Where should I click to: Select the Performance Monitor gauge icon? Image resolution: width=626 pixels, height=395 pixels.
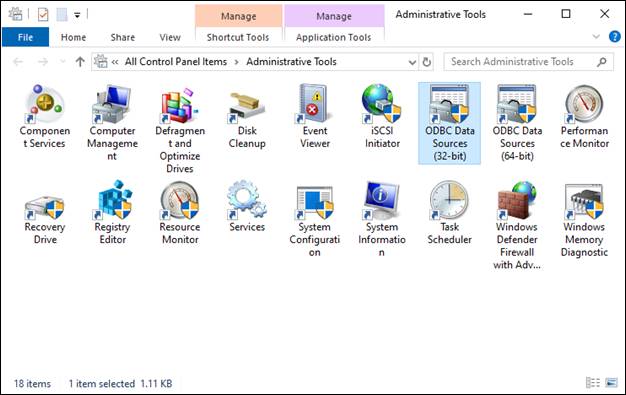point(584,103)
